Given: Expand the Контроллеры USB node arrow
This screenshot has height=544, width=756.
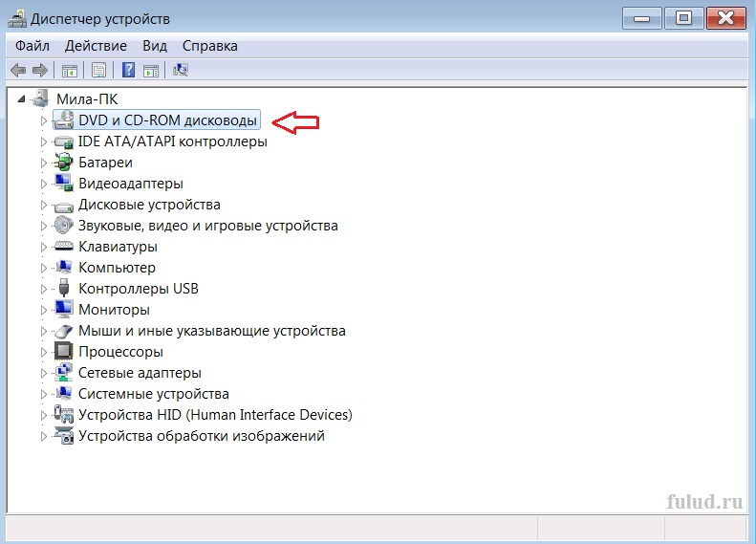Looking at the screenshot, I should [43, 289].
